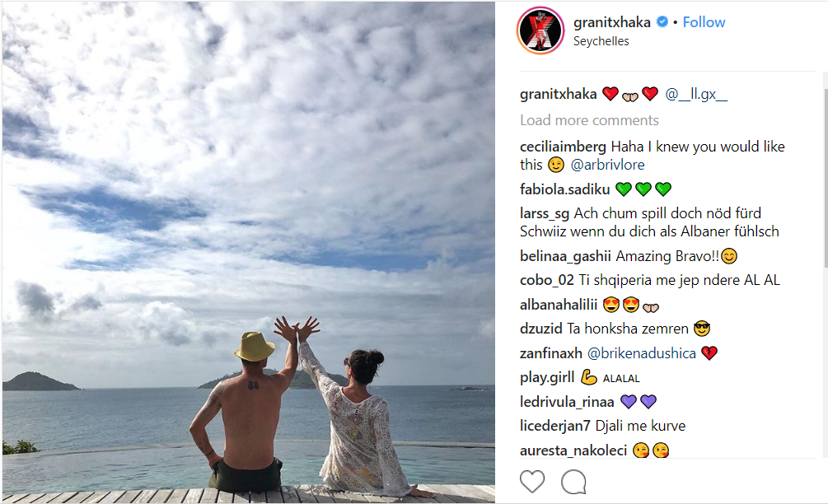Click the blue verified badge
Image resolution: width=828 pixels, height=504 pixels.
pos(662,22)
